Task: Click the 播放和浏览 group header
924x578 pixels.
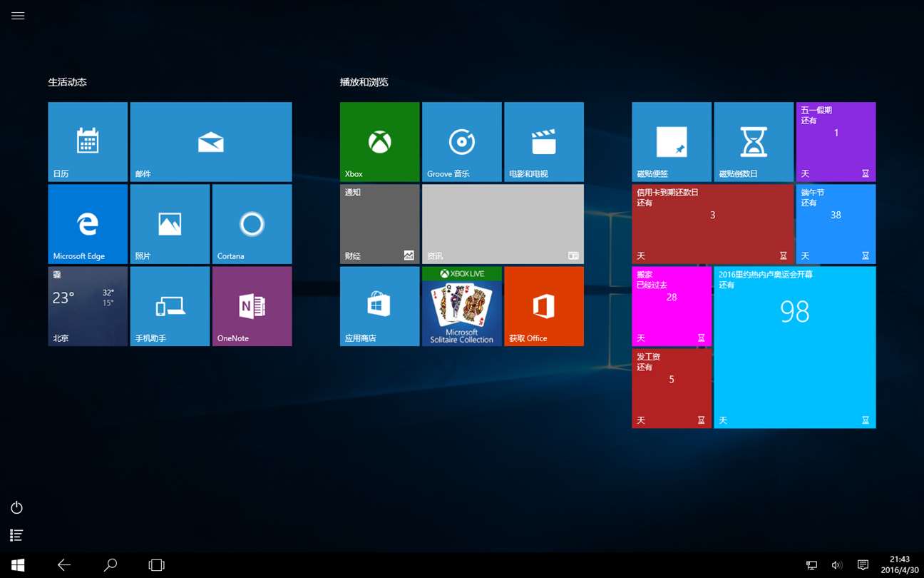Action: tap(364, 82)
